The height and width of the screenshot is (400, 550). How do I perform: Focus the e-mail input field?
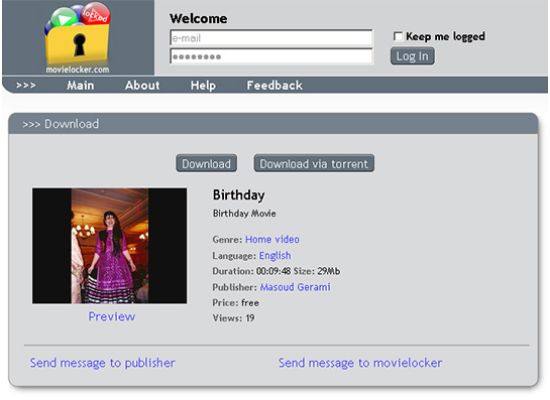[271, 38]
